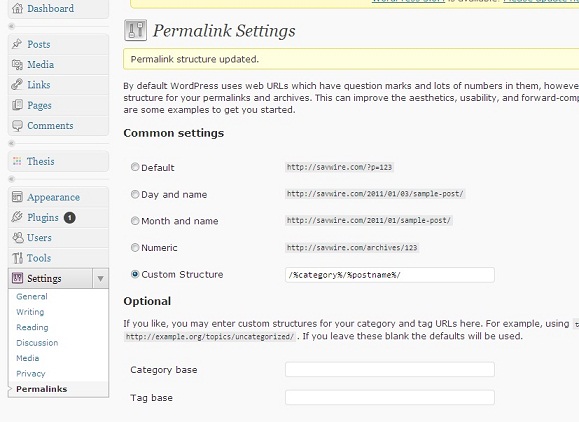
Task: Click the Thesis dotted grid icon
Action: (x=17, y=161)
